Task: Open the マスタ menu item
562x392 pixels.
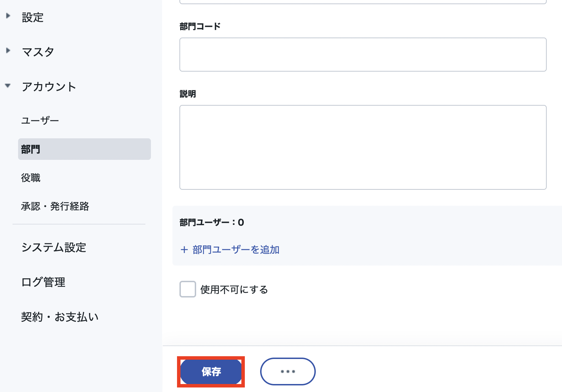Action: 38,52
